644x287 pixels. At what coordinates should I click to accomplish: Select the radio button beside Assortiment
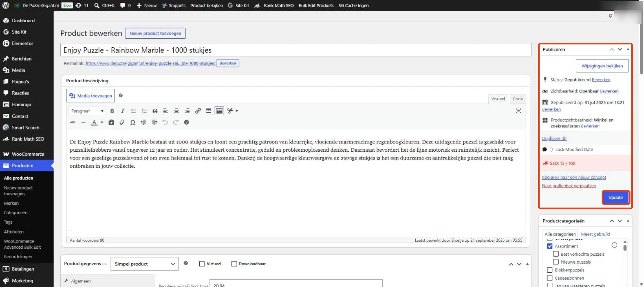point(614,245)
